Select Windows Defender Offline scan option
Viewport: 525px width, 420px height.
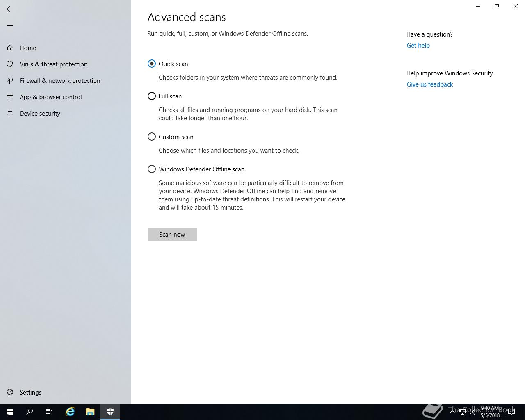point(152,169)
